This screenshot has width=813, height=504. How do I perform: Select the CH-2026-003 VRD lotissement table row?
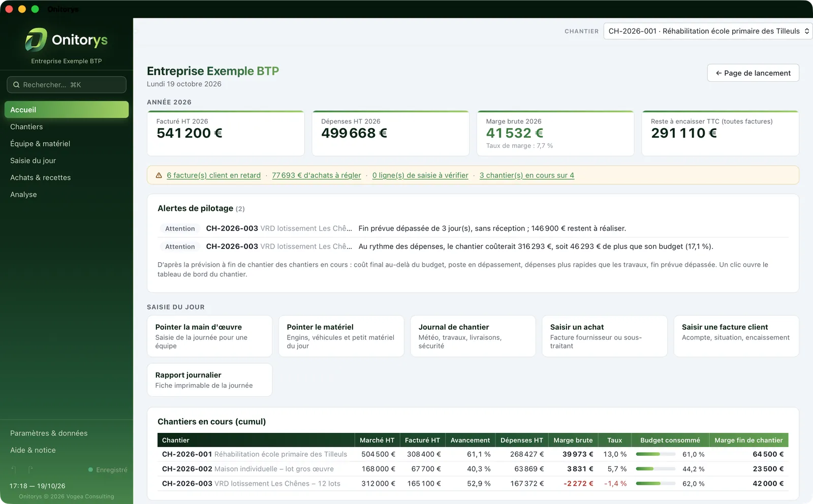473,484
